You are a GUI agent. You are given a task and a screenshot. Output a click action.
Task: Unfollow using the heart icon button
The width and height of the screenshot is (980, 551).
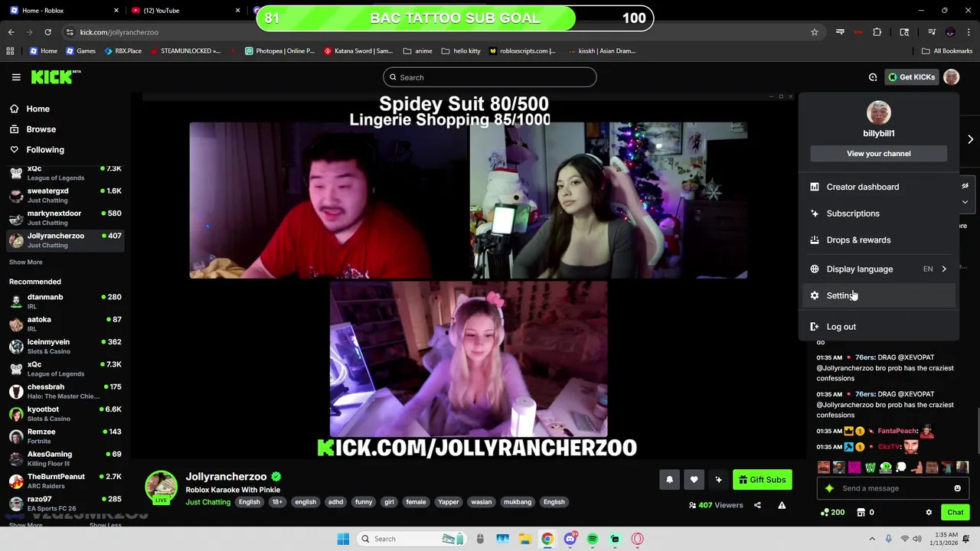(694, 480)
